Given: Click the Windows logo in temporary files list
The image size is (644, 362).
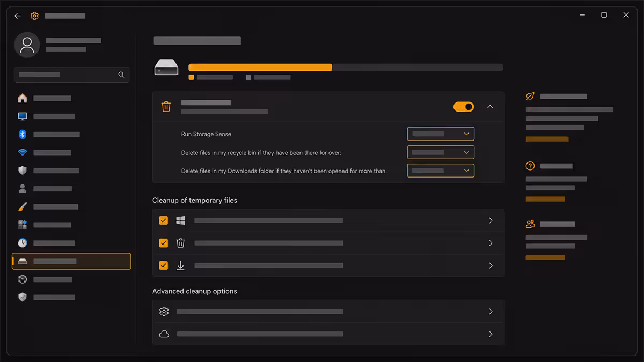Looking at the screenshot, I should tap(181, 220).
